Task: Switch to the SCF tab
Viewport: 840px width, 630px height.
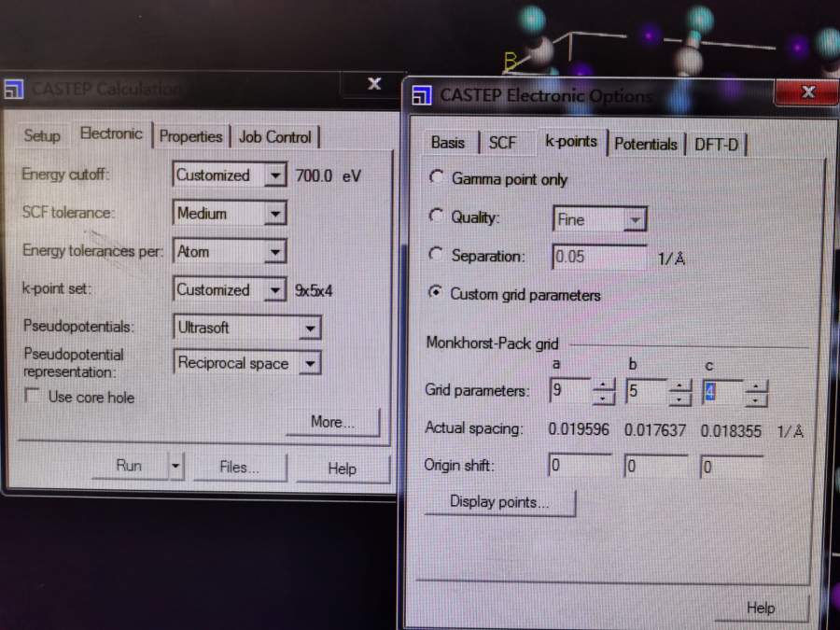Action: [x=502, y=143]
